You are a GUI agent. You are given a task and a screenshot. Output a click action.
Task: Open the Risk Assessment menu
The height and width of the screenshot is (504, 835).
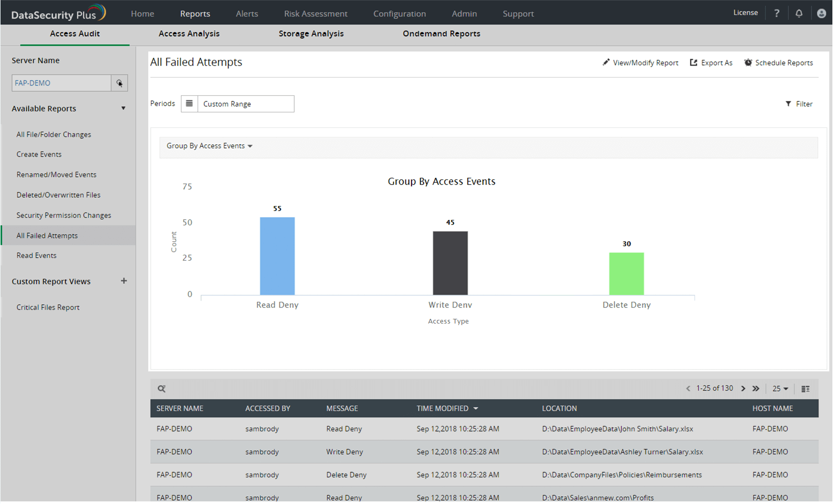[x=317, y=14]
